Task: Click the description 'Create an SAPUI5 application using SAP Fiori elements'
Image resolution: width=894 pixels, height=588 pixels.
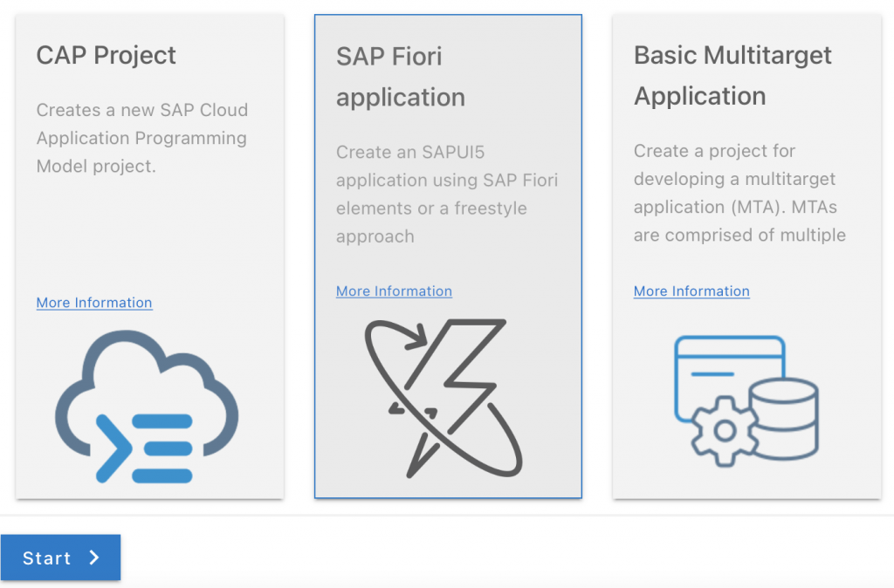Action: click(447, 195)
